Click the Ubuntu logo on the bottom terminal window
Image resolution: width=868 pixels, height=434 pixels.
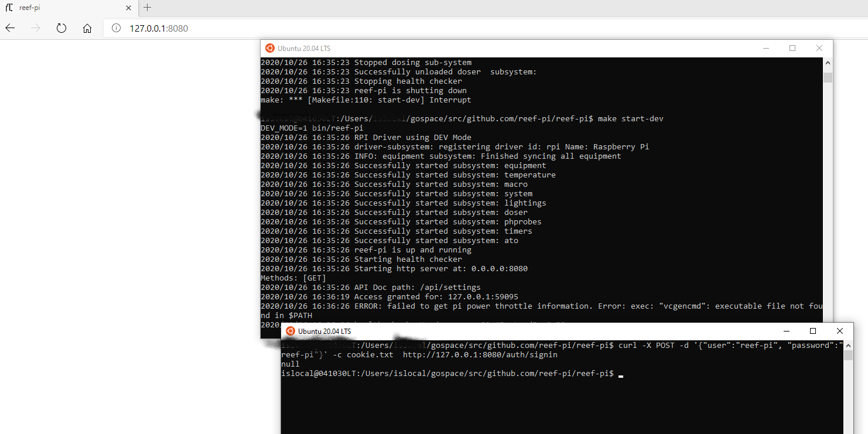[x=289, y=331]
